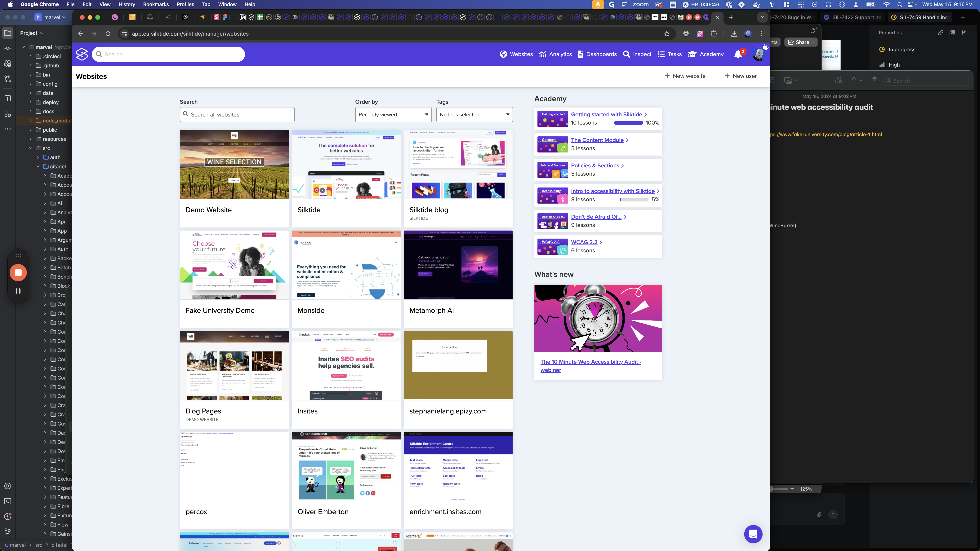Reload the page in Chrome
The image size is (980, 551).
108,33
